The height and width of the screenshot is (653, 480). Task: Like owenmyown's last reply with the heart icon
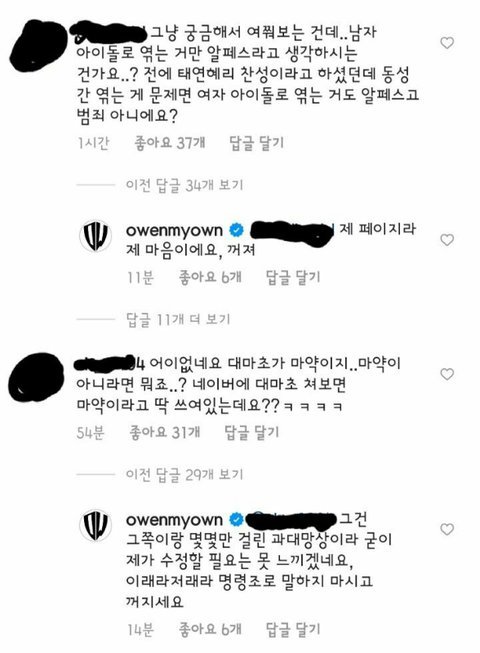pyautogui.click(x=447, y=529)
